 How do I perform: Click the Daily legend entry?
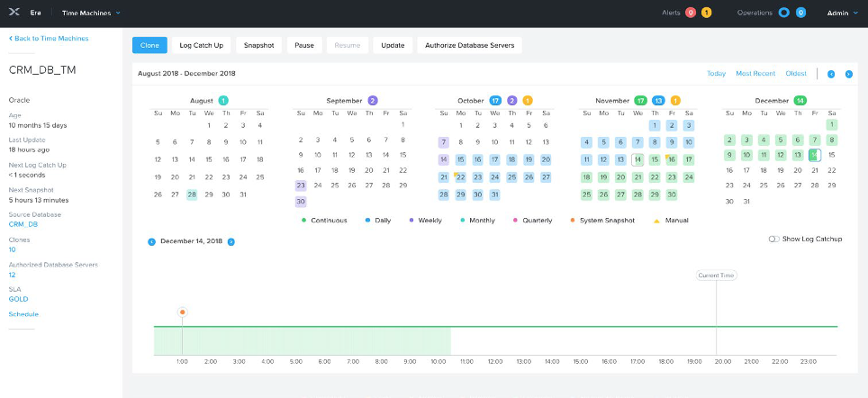(378, 221)
